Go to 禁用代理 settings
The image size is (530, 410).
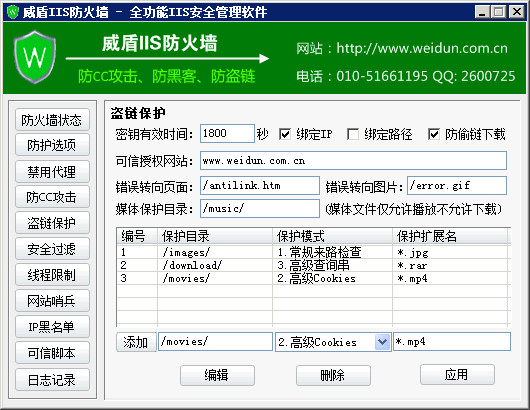52,171
